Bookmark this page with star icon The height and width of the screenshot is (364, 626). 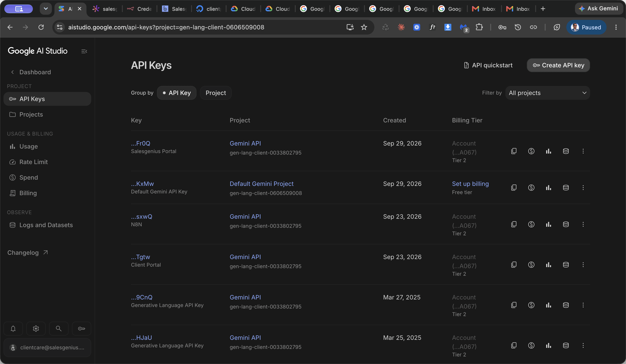point(364,27)
